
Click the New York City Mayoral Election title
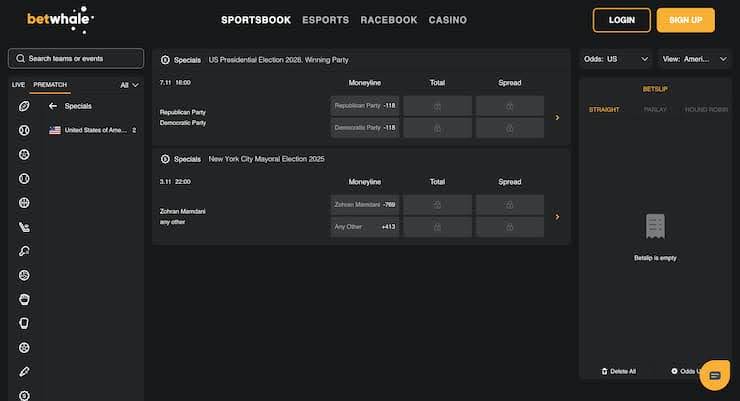click(x=267, y=159)
